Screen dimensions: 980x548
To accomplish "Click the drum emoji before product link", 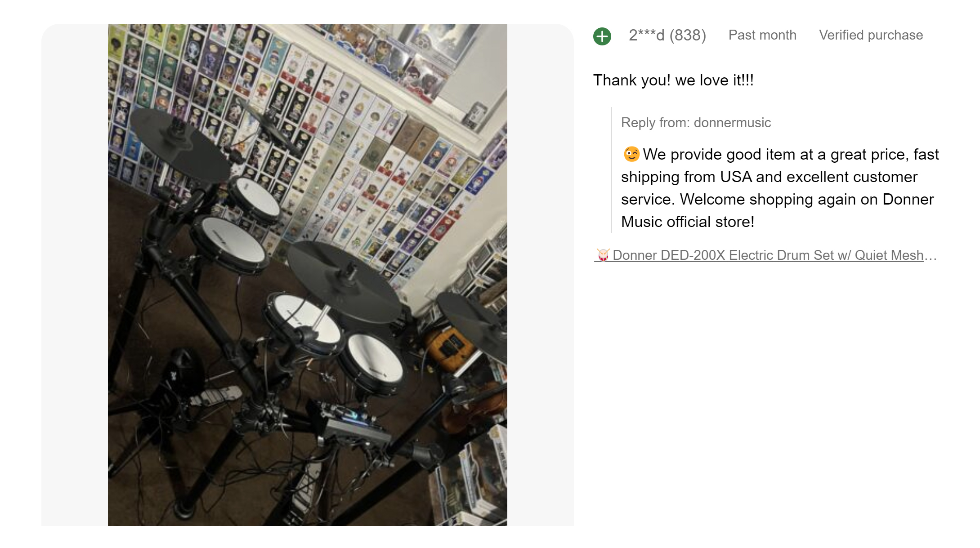I will [603, 255].
